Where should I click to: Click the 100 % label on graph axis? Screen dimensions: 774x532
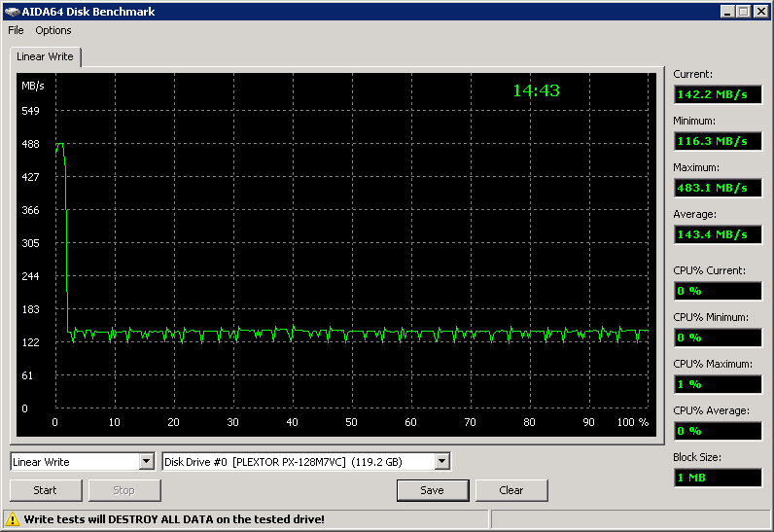point(633,422)
